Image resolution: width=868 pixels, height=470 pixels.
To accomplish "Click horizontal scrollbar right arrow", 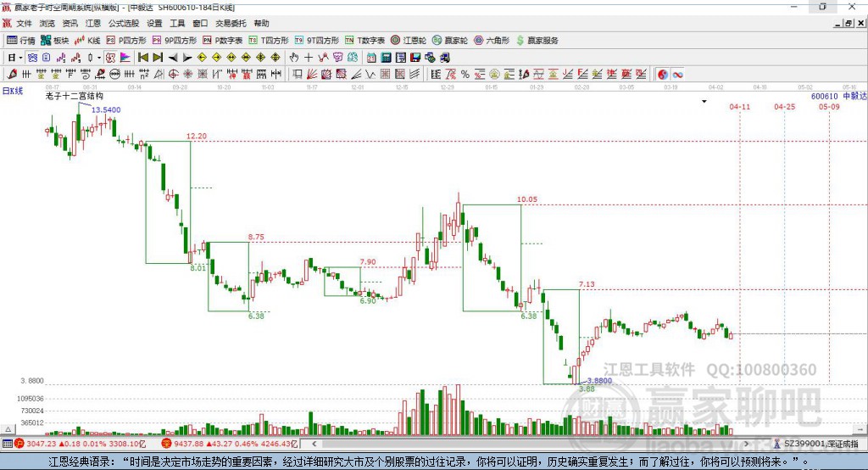I will (746, 444).
